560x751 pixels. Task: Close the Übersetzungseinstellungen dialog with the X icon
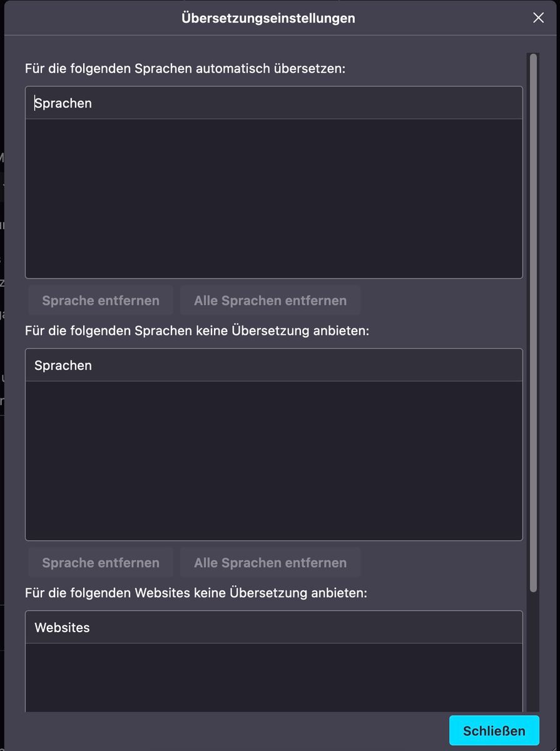pos(538,18)
